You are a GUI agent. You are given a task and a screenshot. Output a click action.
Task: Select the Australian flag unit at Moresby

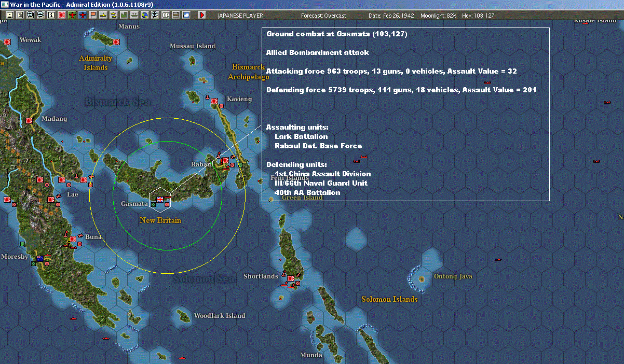[x=39, y=258]
